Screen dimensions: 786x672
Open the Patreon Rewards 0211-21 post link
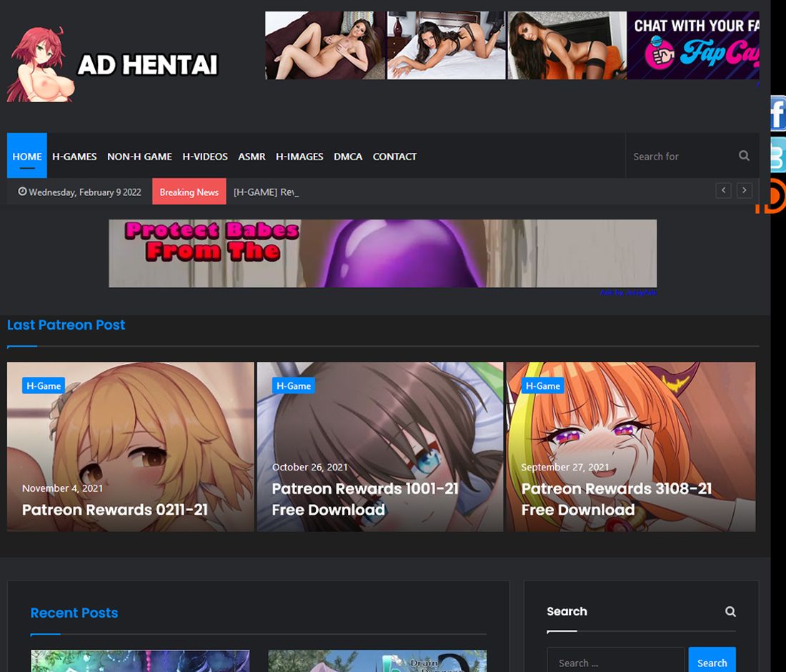coord(114,509)
